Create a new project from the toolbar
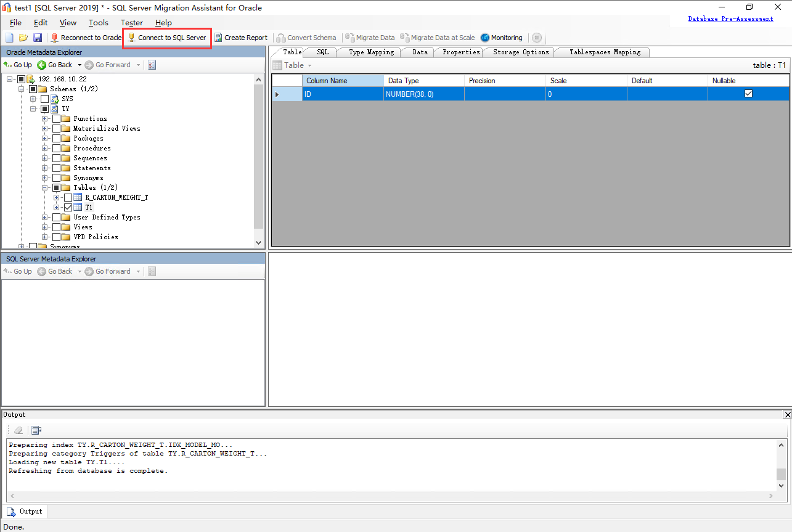 click(9, 38)
